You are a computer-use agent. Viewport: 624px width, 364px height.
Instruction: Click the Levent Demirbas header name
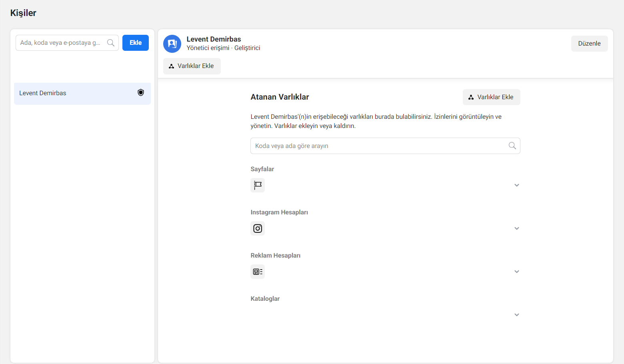click(214, 39)
